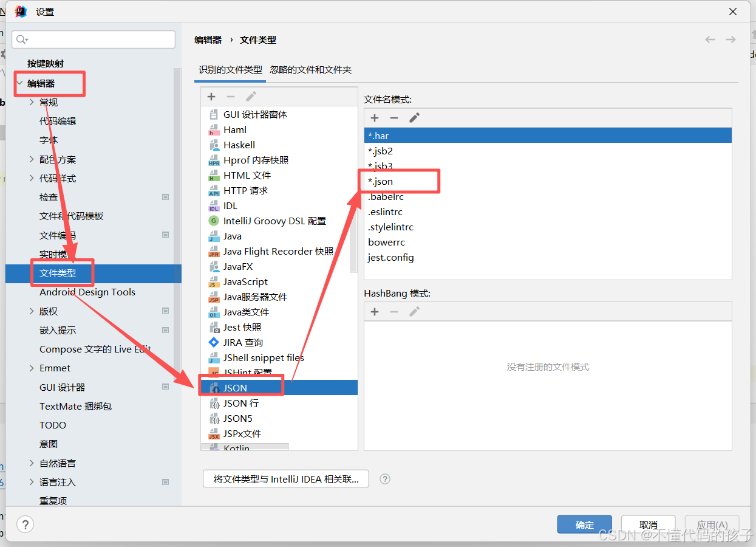The image size is (756, 547).
Task: Click the forward navigation arrow
Action: tap(730, 40)
